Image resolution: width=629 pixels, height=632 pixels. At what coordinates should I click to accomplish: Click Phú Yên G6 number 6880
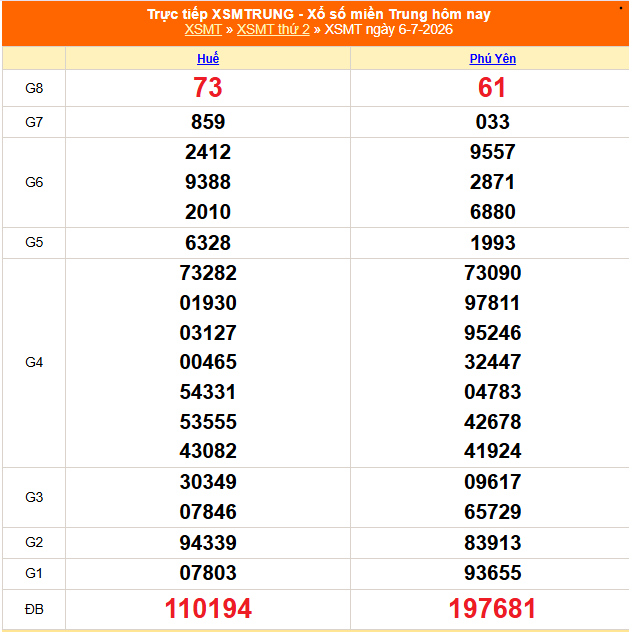point(492,212)
